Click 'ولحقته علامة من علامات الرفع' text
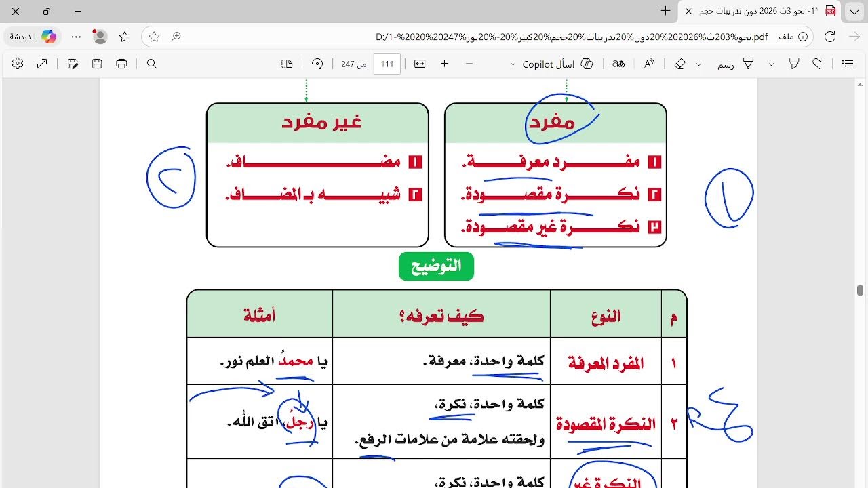The height and width of the screenshot is (488, 868). tap(449, 439)
